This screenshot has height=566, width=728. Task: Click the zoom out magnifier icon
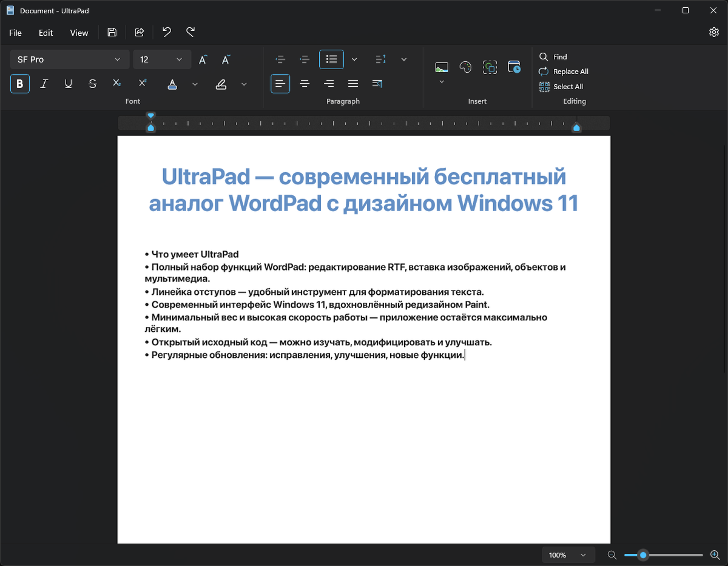click(612, 555)
